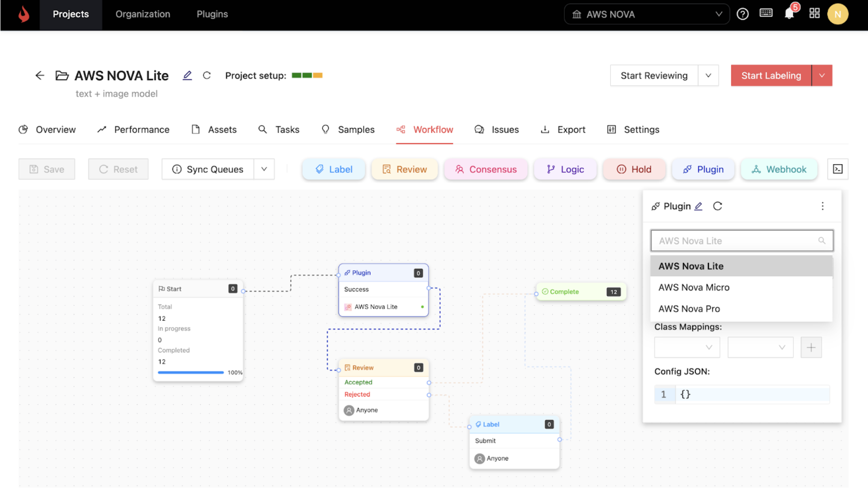Switch to the Performance tab
The image size is (868, 496).
(x=133, y=130)
